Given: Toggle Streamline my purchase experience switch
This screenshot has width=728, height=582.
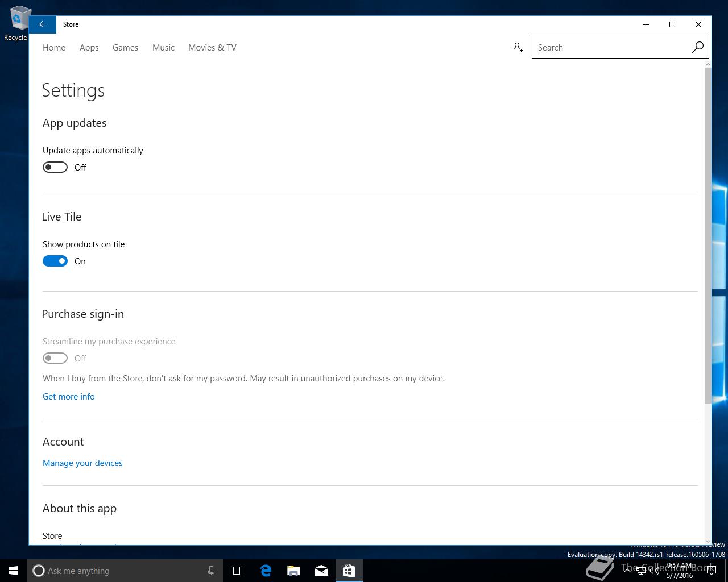Looking at the screenshot, I should click(55, 358).
